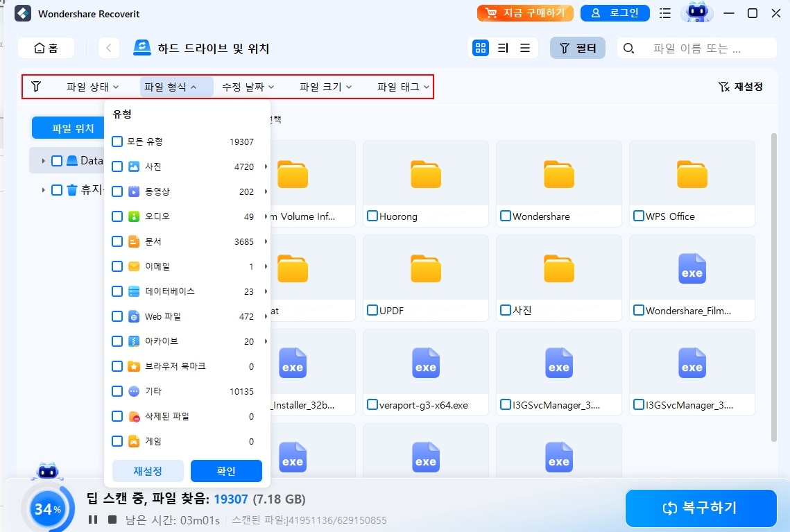This screenshot has width=790, height=532.
Task: Click the 지금 구매하기 buy button
Action: pyautogui.click(x=525, y=13)
